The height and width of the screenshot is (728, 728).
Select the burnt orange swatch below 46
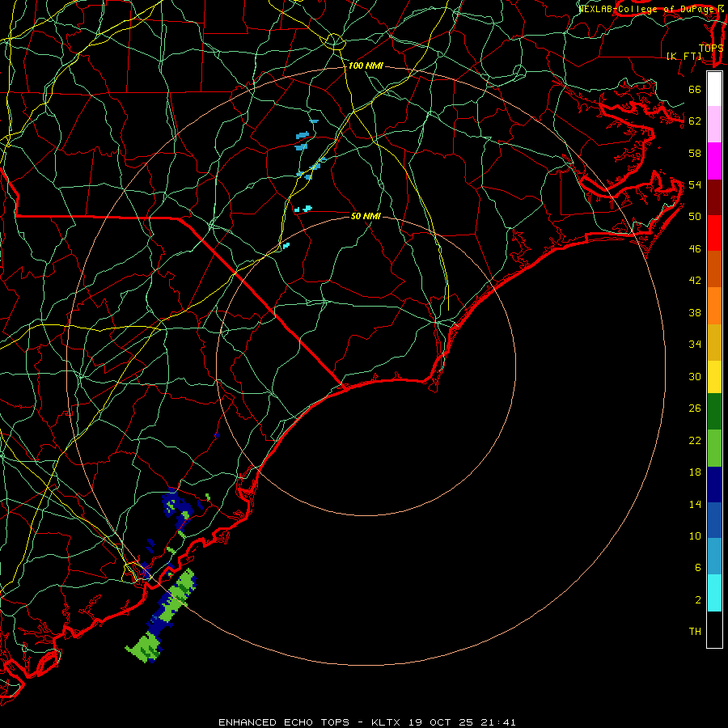point(714,269)
